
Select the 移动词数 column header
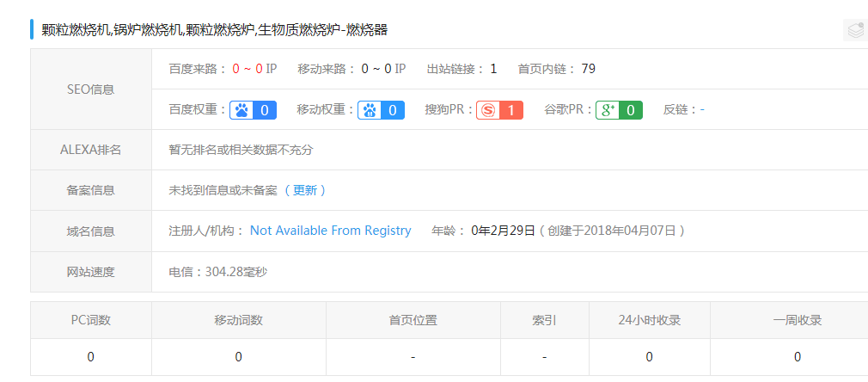[238, 320]
